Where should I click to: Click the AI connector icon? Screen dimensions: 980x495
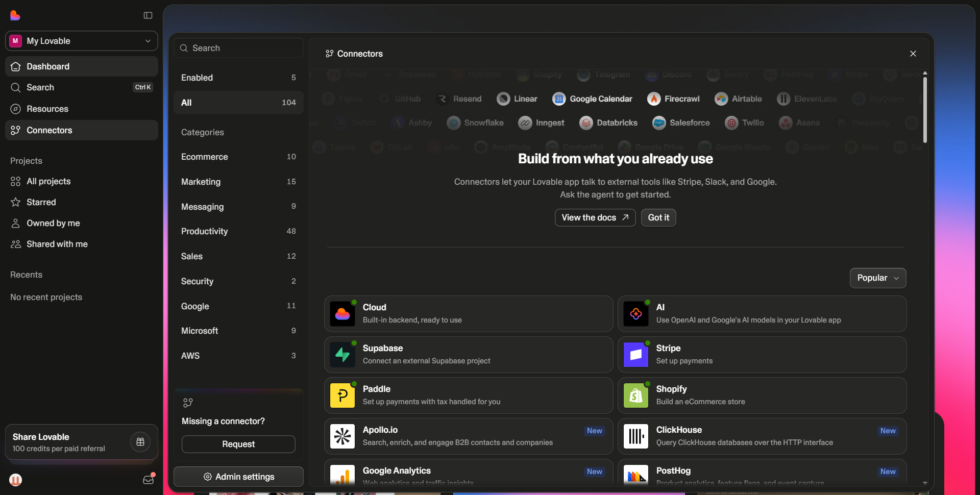tap(636, 314)
